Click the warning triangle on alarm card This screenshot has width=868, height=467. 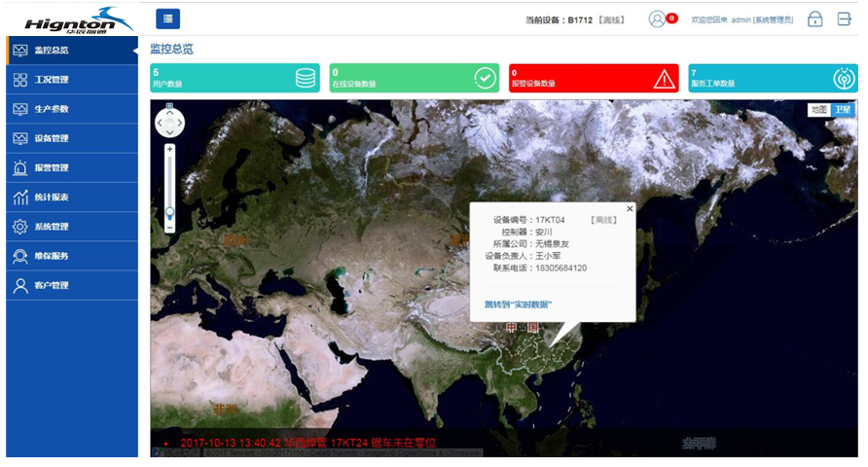[664, 79]
